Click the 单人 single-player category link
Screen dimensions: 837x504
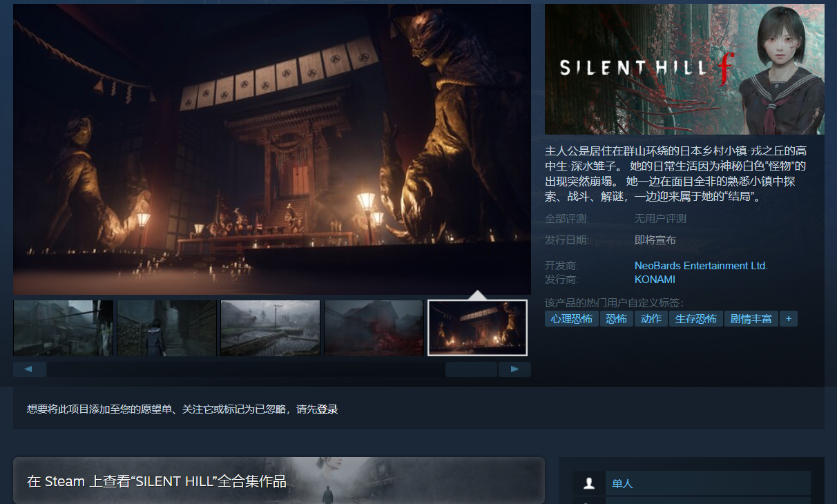coord(622,483)
